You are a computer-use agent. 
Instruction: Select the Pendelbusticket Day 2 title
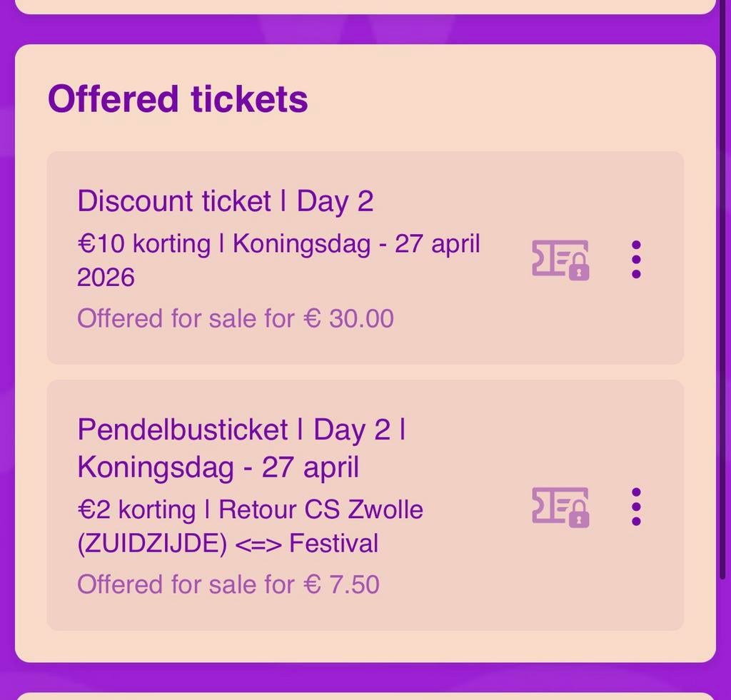tap(241, 448)
